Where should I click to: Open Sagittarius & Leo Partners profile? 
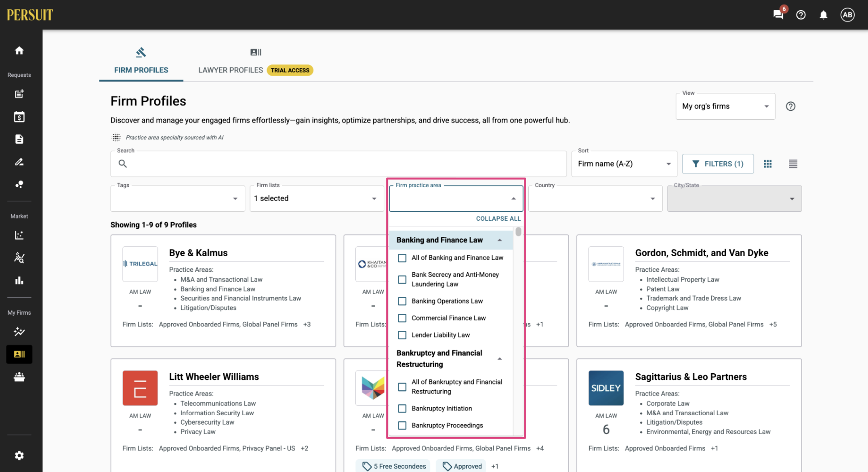691,377
